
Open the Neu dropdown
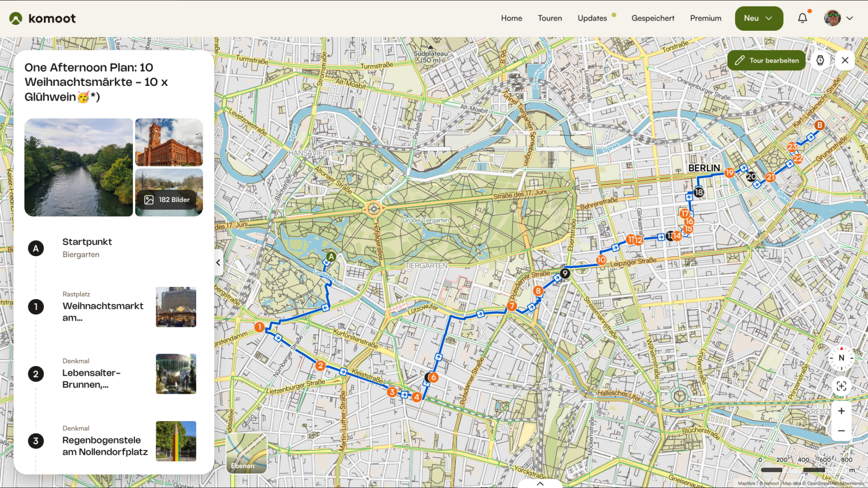coord(759,18)
